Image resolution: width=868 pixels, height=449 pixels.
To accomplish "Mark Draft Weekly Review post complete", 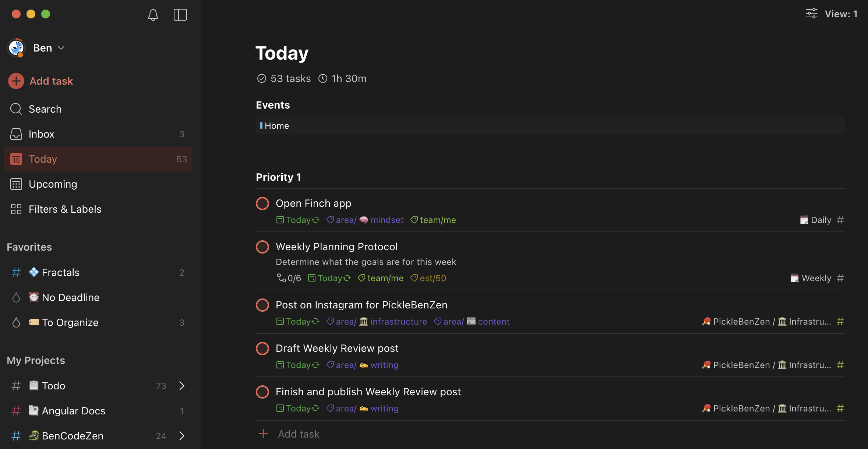I will 262,348.
